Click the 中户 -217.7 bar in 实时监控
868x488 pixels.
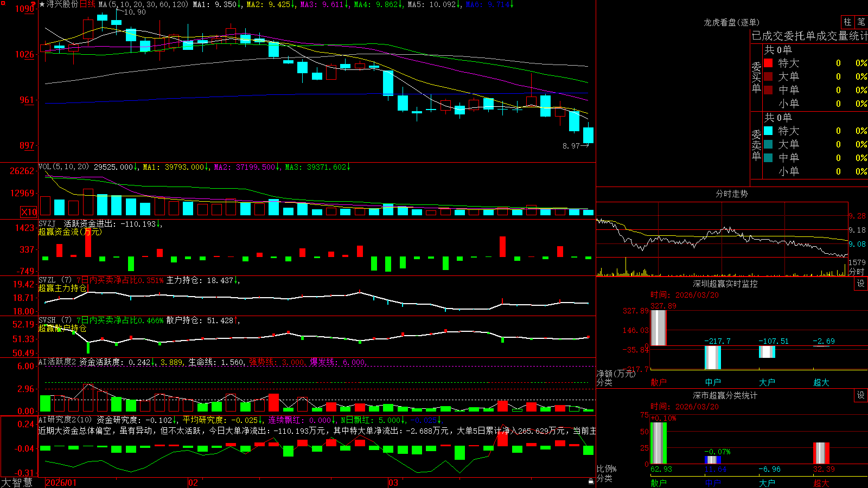[713, 357]
